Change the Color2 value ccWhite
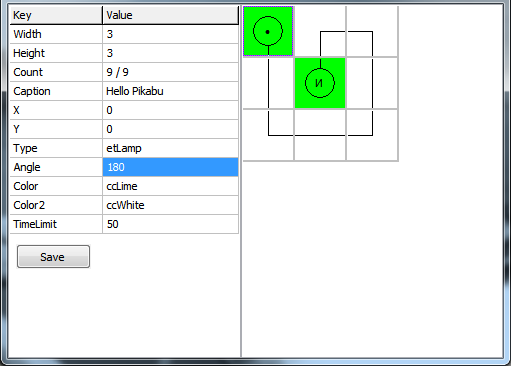The image size is (511, 366). (x=171, y=205)
